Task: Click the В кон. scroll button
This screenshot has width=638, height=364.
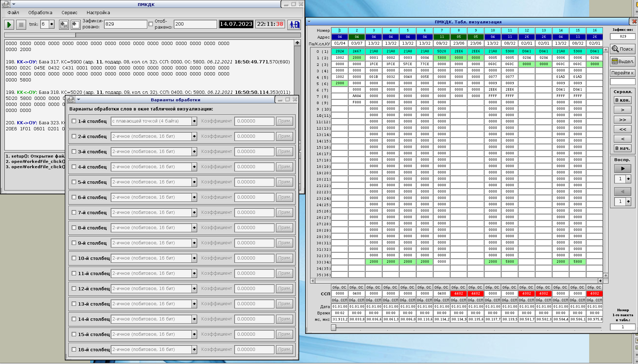Action: pos(622,100)
